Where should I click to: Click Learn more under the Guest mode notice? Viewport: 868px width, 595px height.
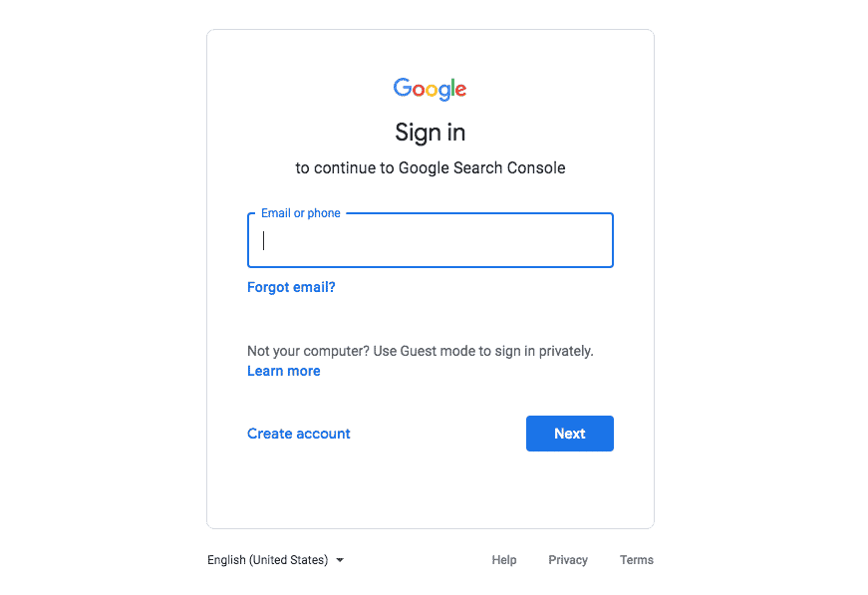(283, 371)
